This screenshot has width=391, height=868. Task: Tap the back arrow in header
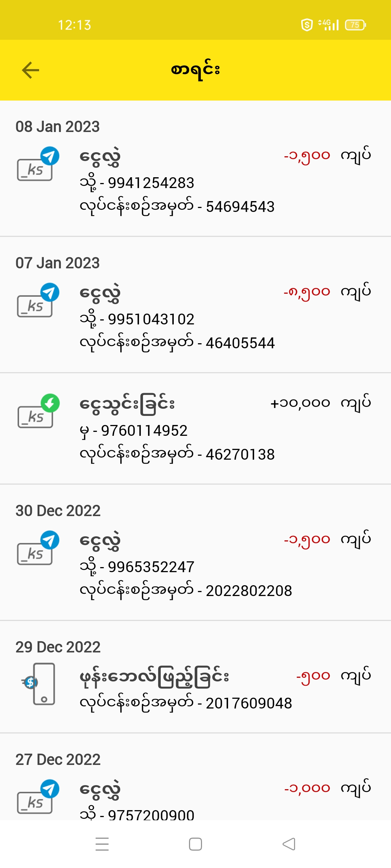[x=30, y=70]
